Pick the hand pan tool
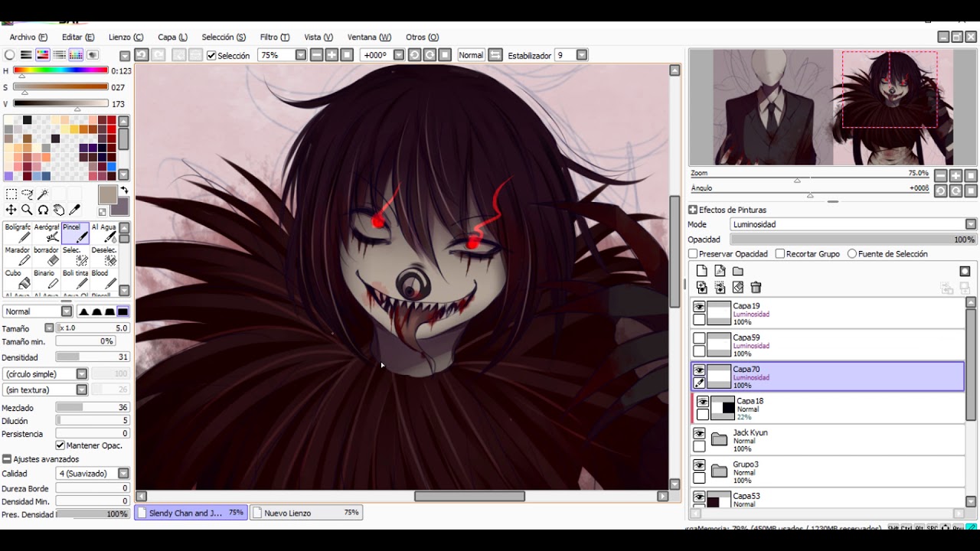The width and height of the screenshot is (980, 551). [59, 210]
